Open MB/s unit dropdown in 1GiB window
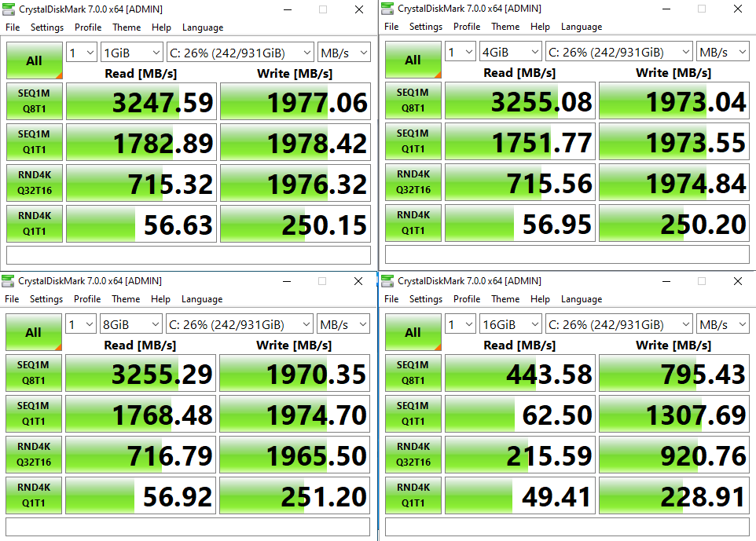 pos(343,53)
